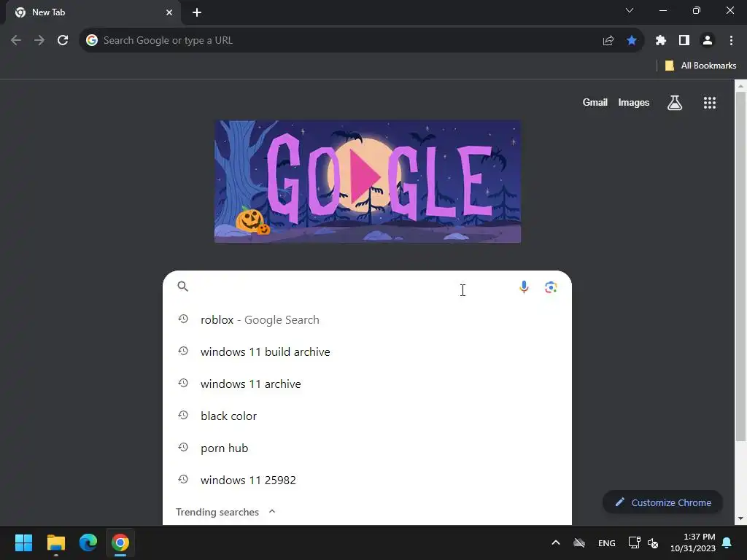
Task: Open Microsoft Edge from taskbar
Action: click(88, 542)
